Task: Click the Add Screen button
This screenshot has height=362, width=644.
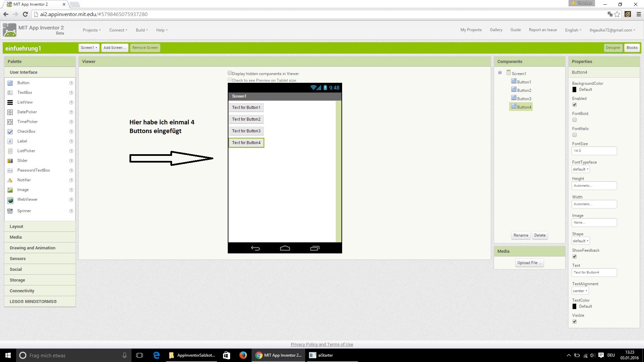Action: click(x=115, y=48)
